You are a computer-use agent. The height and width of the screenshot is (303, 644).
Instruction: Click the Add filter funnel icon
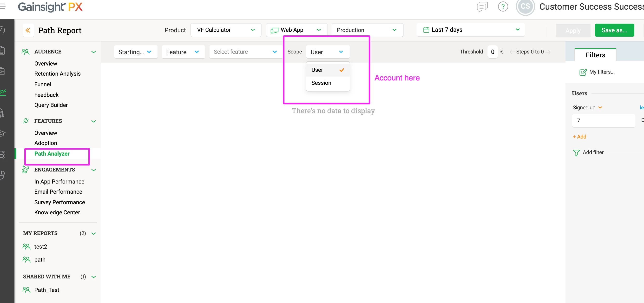pos(576,152)
